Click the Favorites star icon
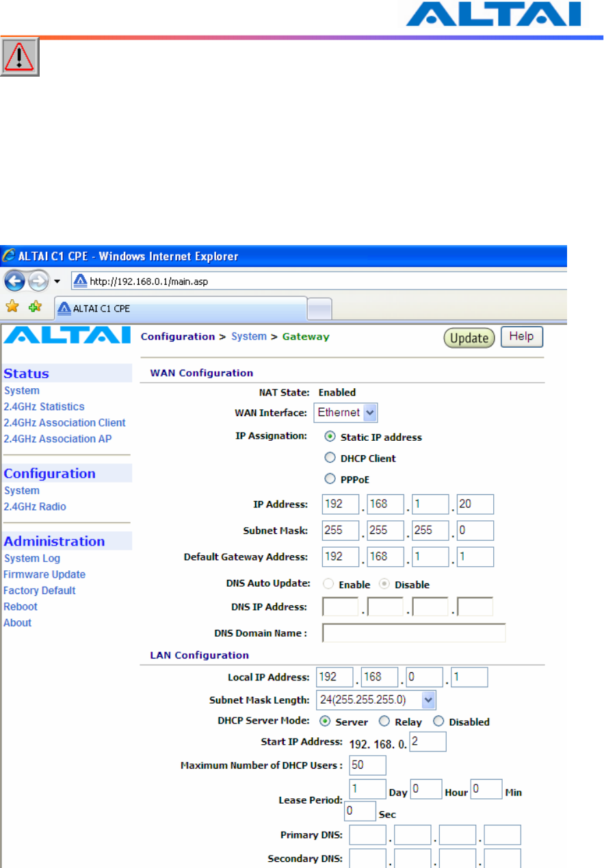 pyautogui.click(x=12, y=307)
